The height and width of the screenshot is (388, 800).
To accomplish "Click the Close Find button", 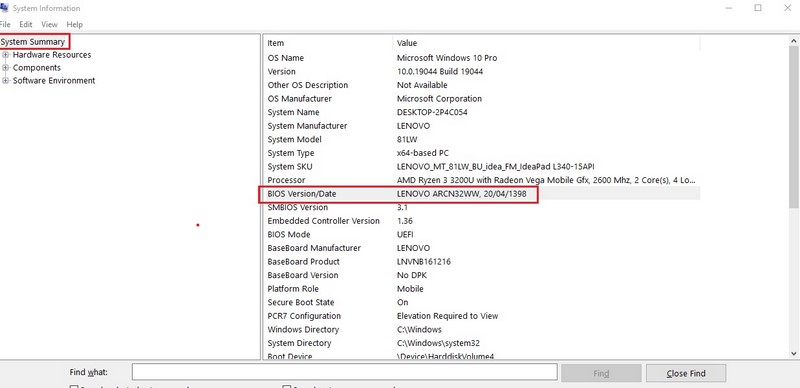I will click(686, 373).
